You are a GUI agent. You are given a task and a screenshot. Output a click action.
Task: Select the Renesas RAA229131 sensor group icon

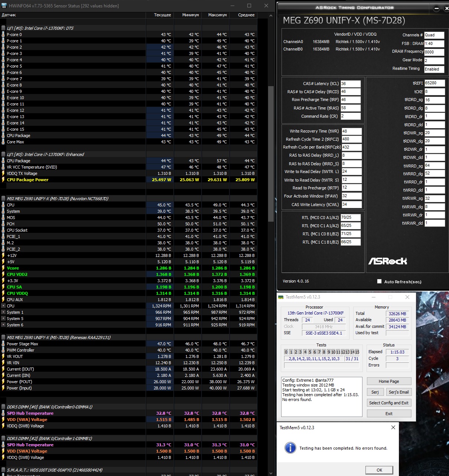pos(3,338)
